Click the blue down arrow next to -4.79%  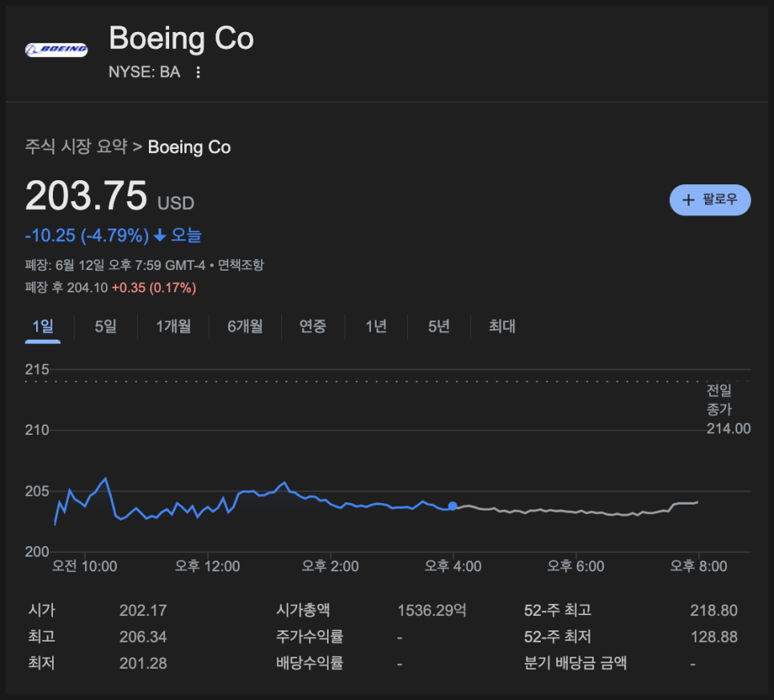point(159,235)
